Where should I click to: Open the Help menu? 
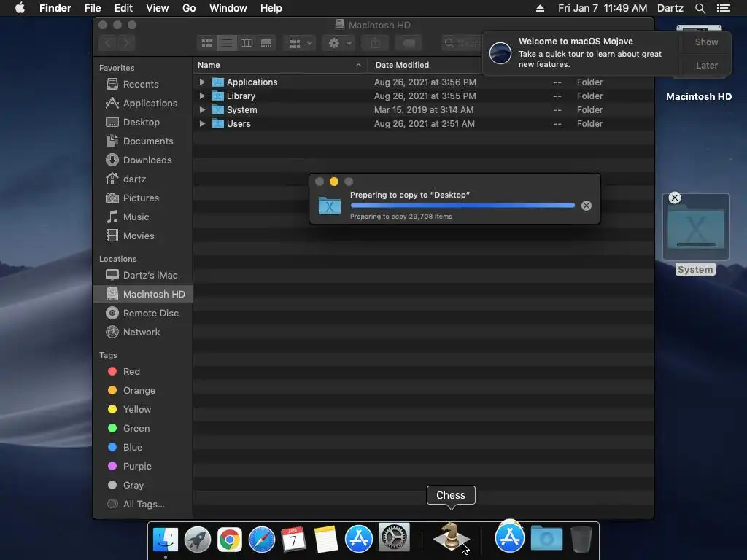click(271, 8)
